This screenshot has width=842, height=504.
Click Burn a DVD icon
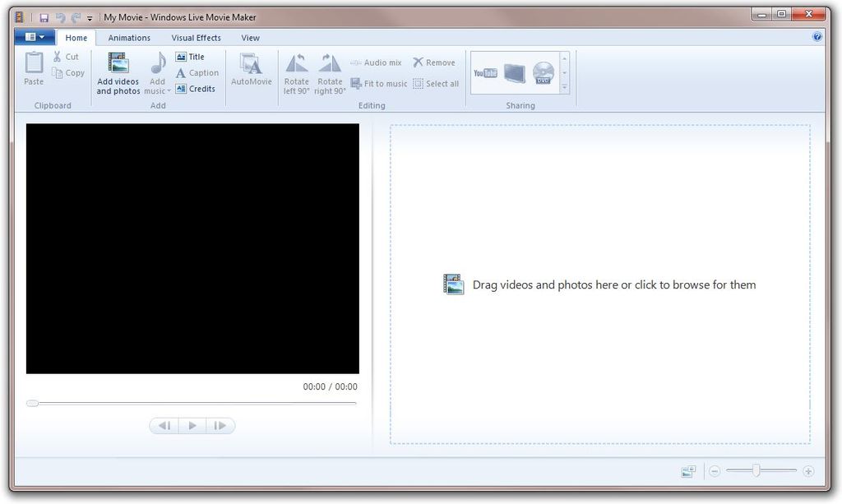(x=544, y=73)
